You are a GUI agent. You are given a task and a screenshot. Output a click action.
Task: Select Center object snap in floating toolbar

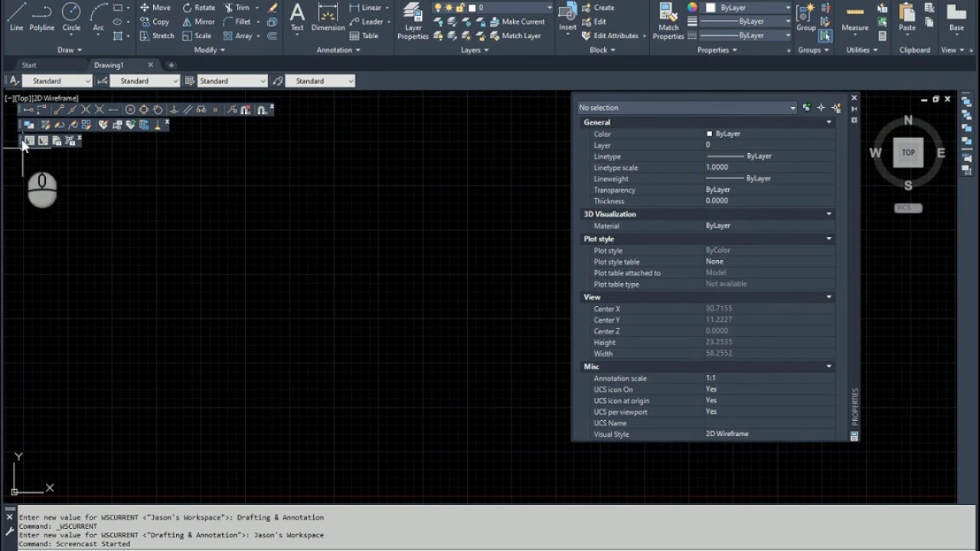[x=130, y=109]
